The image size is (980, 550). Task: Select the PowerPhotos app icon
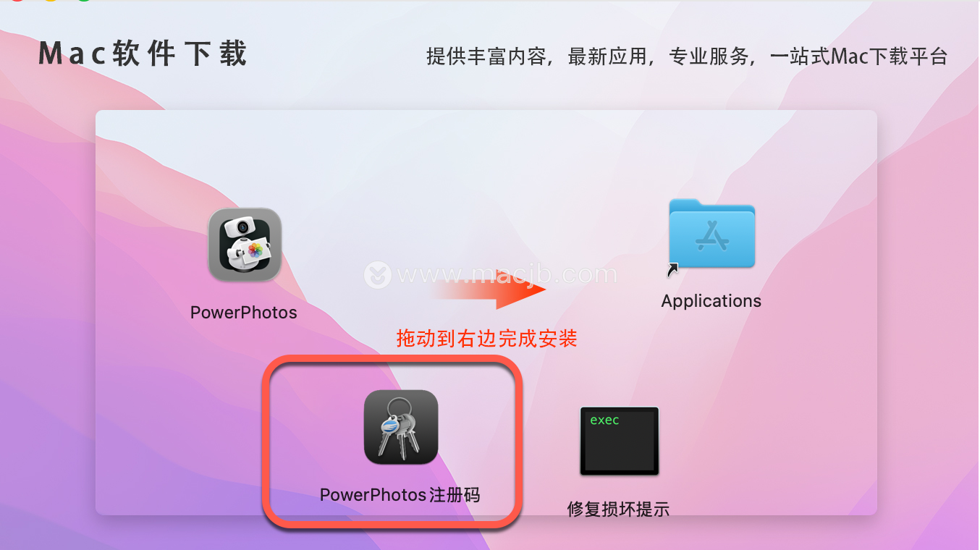(x=245, y=245)
